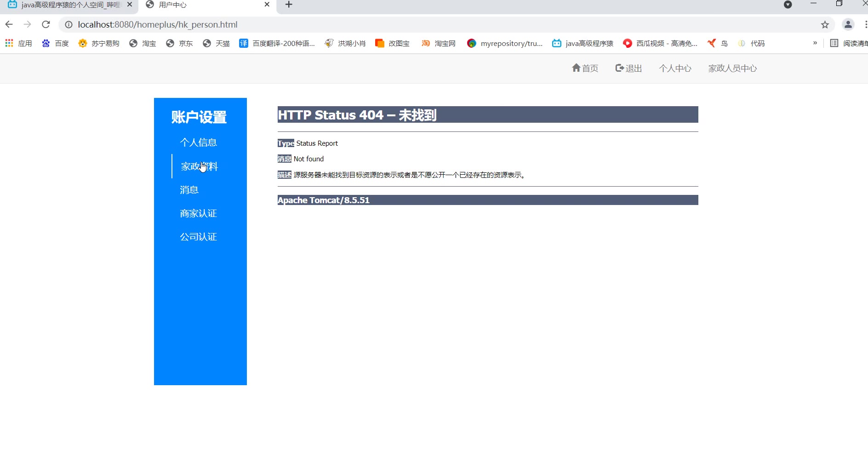Viewport: 868px width, 467px height.
Task: Reload the page with the refresh icon
Action: tap(46, 24)
